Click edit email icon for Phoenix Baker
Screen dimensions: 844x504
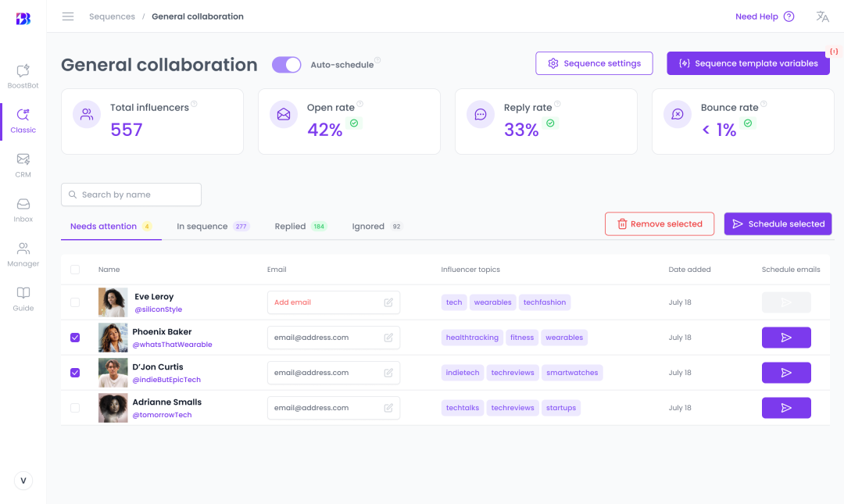pyautogui.click(x=388, y=338)
